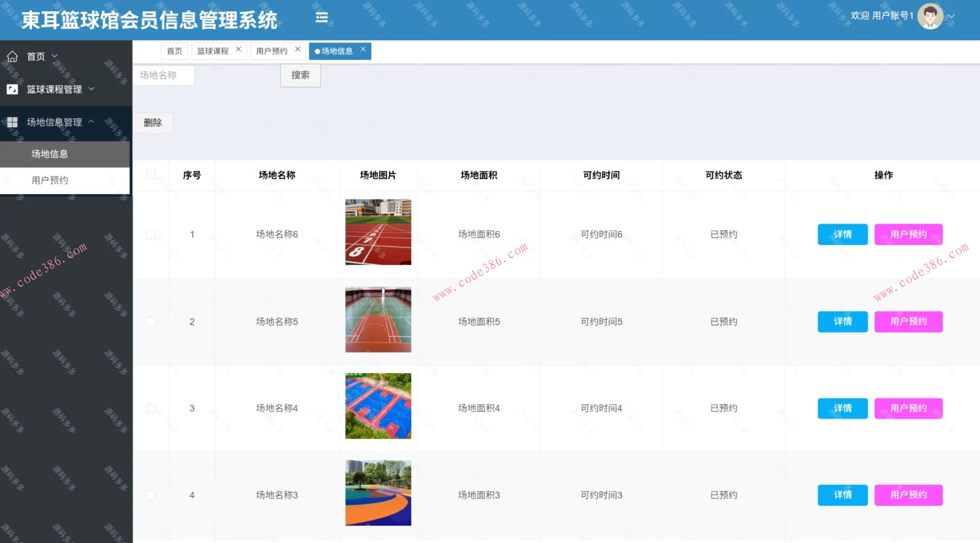Viewport: 980px width, 543px height.
Task: Click the 搜索 button
Action: (x=300, y=75)
